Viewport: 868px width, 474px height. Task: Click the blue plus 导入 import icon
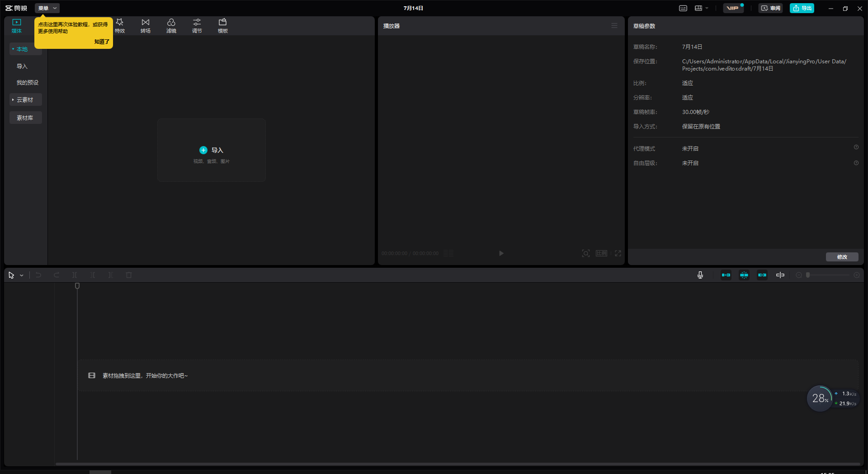click(x=203, y=150)
